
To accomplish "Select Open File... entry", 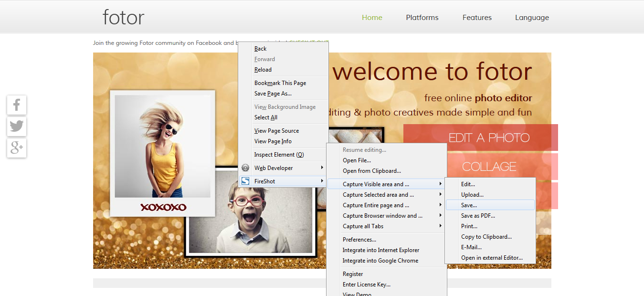I will 387,160.
